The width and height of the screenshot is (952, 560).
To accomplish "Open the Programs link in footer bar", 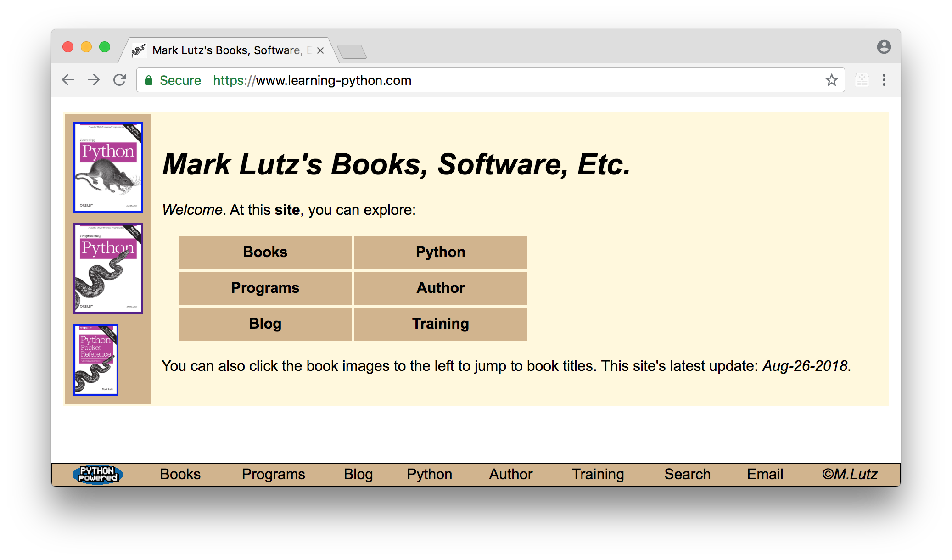I will tap(273, 474).
